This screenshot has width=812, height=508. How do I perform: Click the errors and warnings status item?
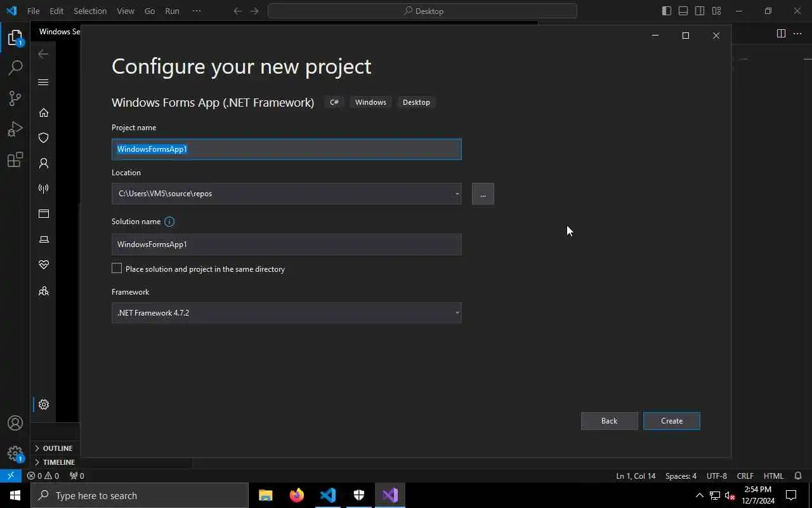click(43, 476)
